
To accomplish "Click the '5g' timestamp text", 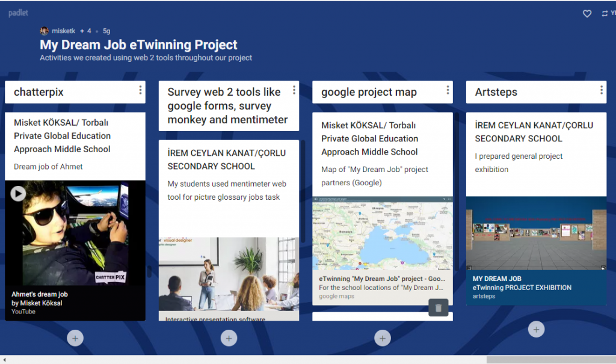I will 106,31.
